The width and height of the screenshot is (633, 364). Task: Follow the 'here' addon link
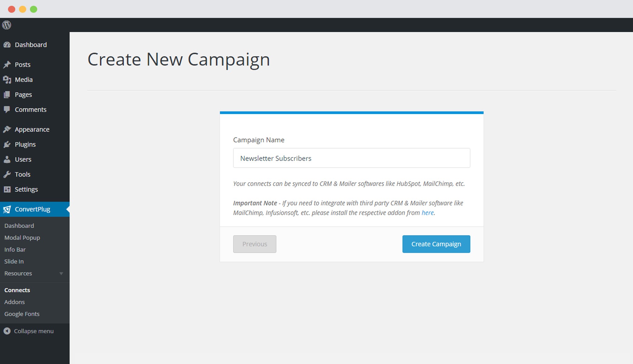click(x=427, y=213)
